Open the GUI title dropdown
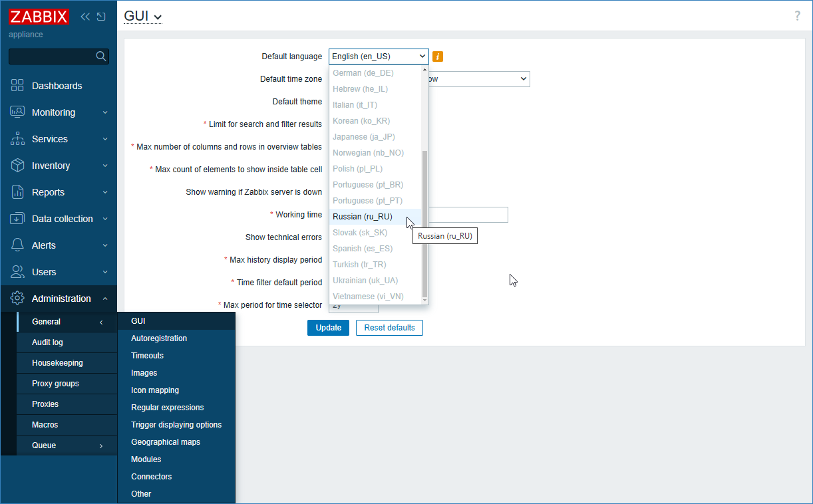 (x=143, y=17)
